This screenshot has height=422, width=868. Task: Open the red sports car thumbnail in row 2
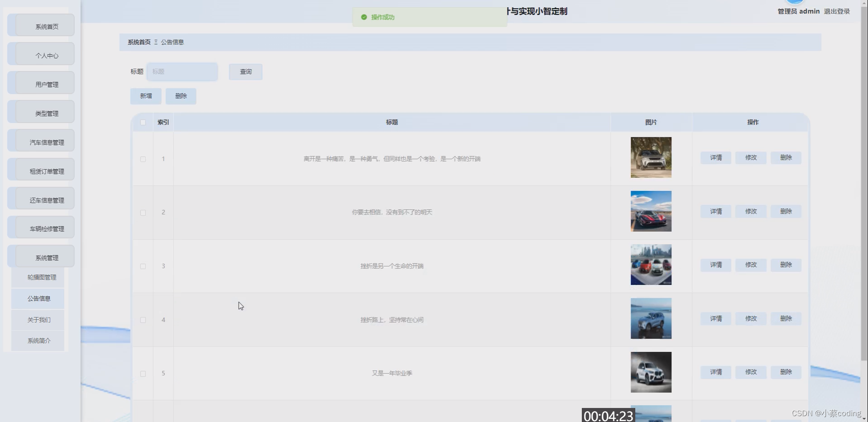pos(651,211)
